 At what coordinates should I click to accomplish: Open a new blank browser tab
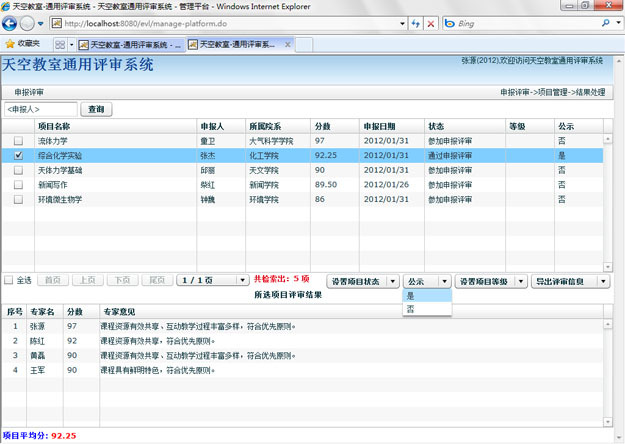click(x=304, y=45)
